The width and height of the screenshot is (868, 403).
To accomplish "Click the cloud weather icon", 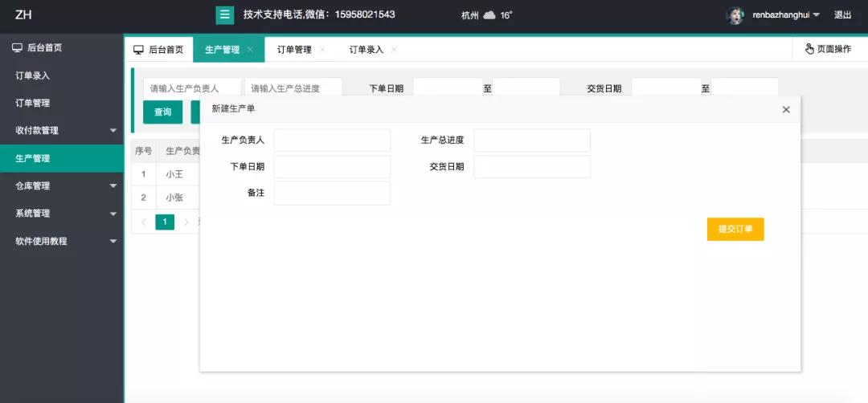I will click(x=489, y=15).
